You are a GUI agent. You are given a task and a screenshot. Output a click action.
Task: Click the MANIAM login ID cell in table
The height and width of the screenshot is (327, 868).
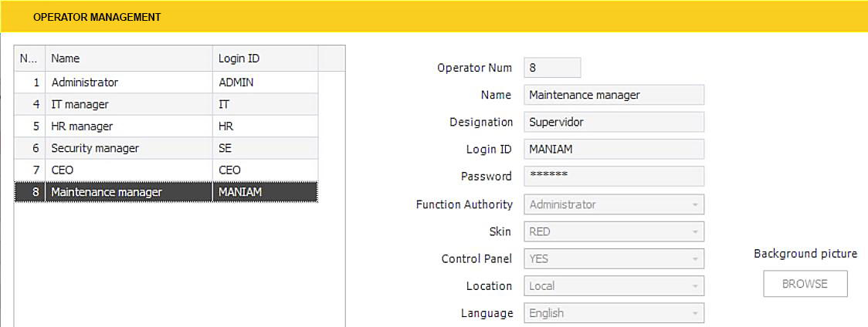coord(265,192)
